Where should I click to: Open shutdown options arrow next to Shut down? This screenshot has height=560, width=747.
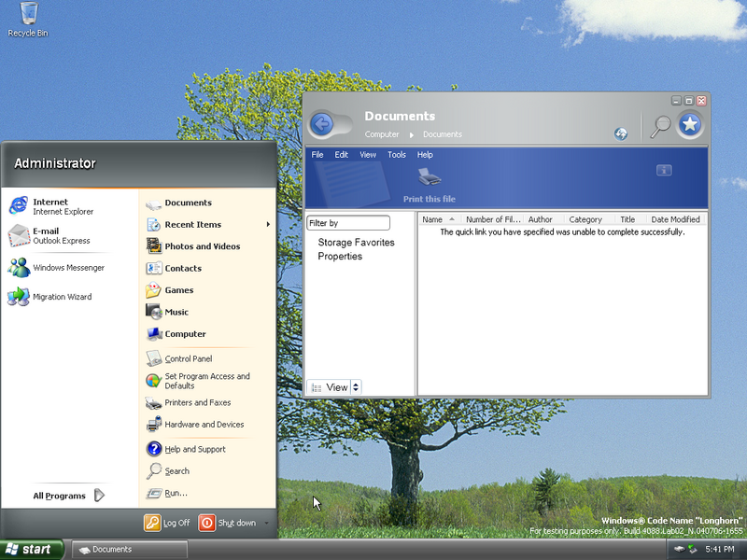tap(266, 523)
